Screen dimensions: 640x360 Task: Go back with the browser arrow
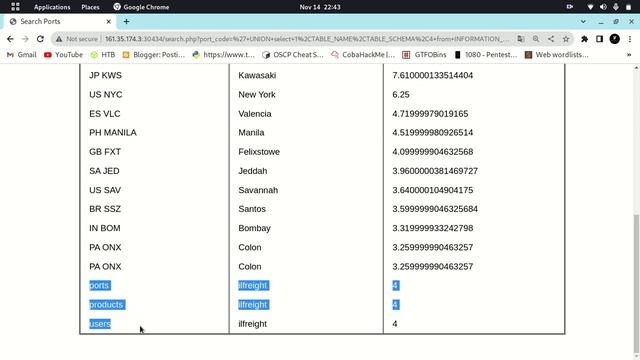[10, 39]
